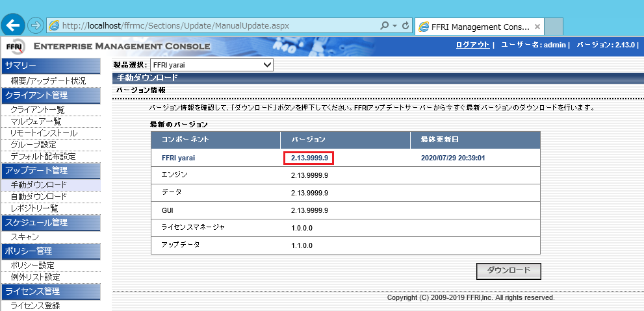Click the ダウンロード button
Screen dimensions: 644x311
click(x=508, y=271)
